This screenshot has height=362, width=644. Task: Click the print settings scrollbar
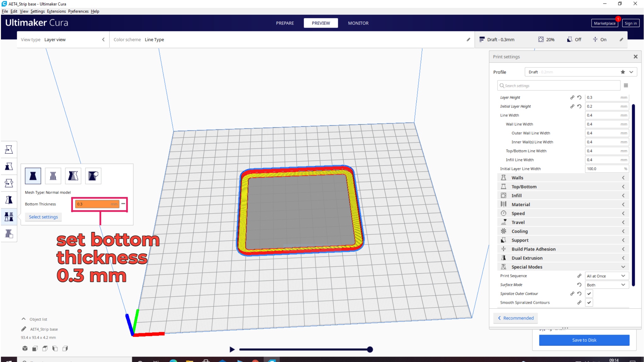[633, 195]
